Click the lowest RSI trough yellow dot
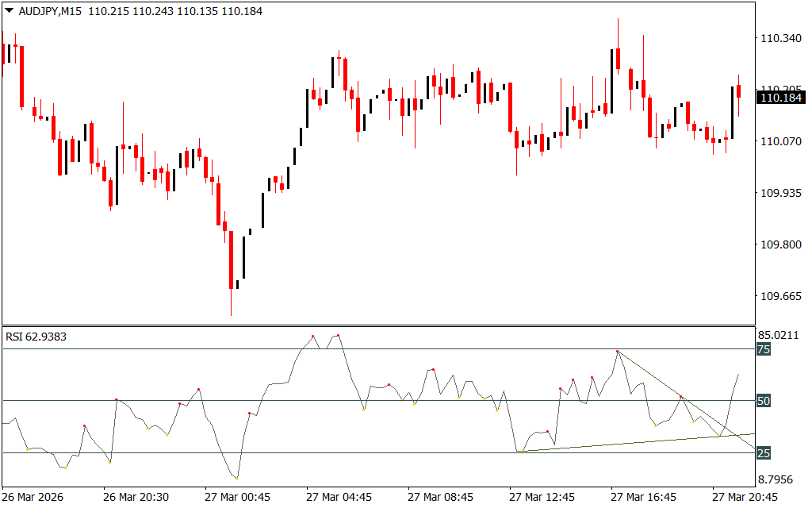 (x=236, y=479)
